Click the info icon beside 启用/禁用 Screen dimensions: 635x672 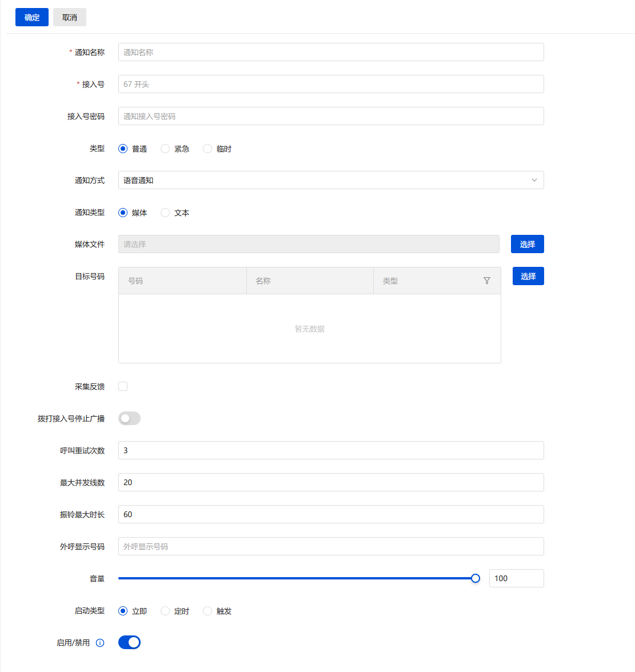pos(100,643)
